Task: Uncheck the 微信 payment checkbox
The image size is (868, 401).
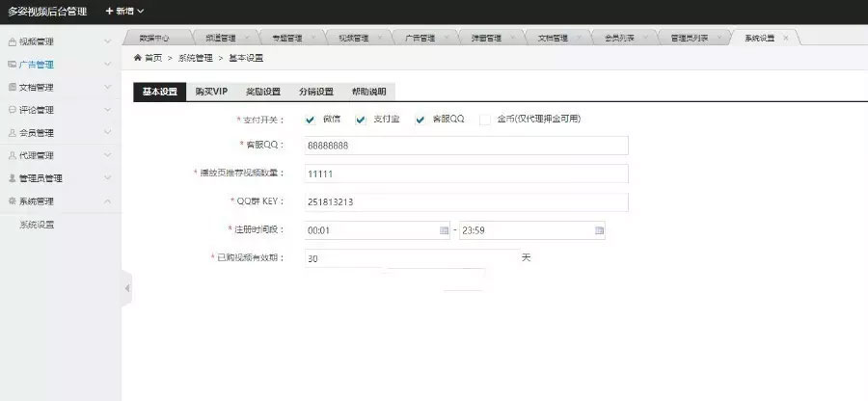Action: (x=311, y=120)
